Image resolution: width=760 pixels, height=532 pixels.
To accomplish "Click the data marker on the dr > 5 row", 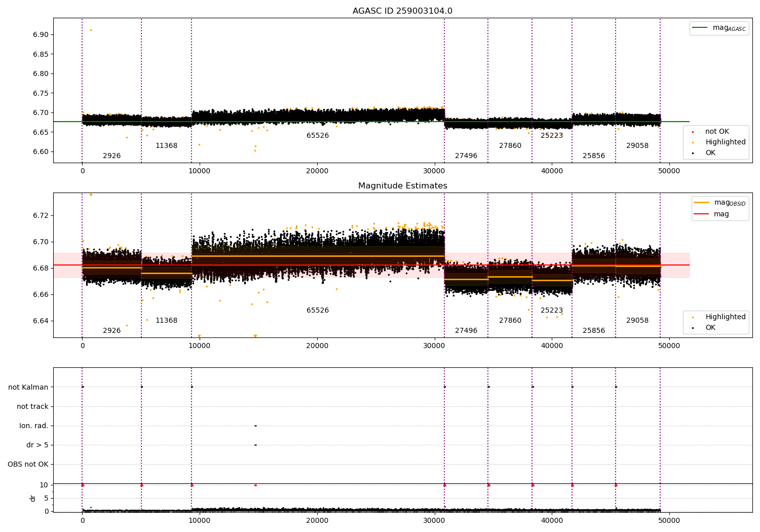I will click(x=255, y=445).
